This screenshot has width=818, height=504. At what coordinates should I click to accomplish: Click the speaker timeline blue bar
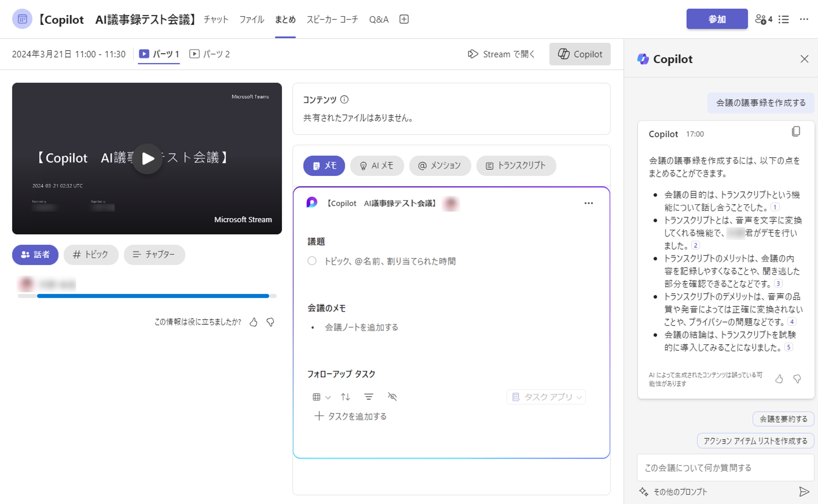tap(153, 296)
